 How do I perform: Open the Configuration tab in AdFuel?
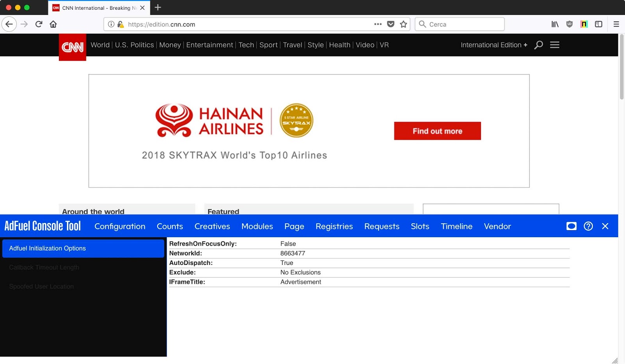120,226
